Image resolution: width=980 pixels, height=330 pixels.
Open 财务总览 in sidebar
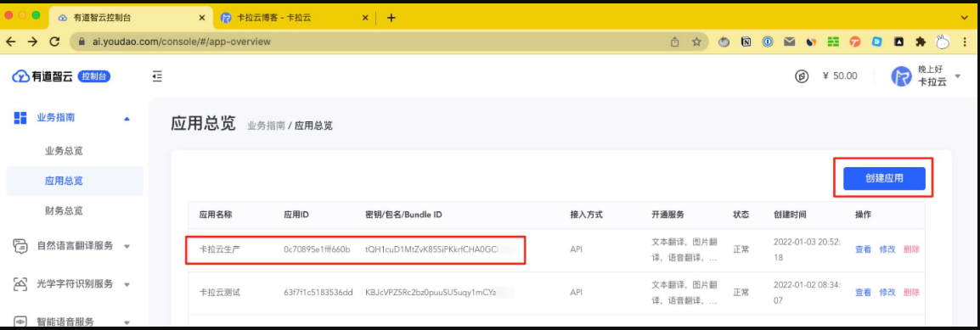[x=64, y=211]
